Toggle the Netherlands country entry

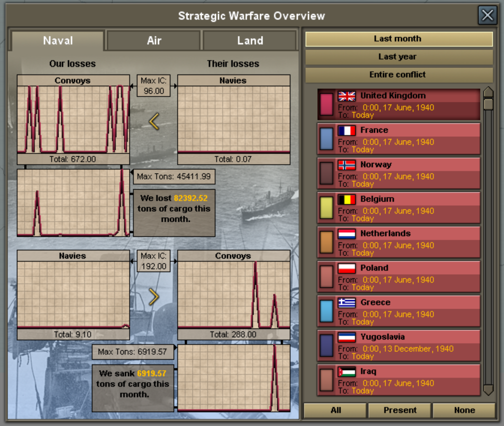point(399,242)
